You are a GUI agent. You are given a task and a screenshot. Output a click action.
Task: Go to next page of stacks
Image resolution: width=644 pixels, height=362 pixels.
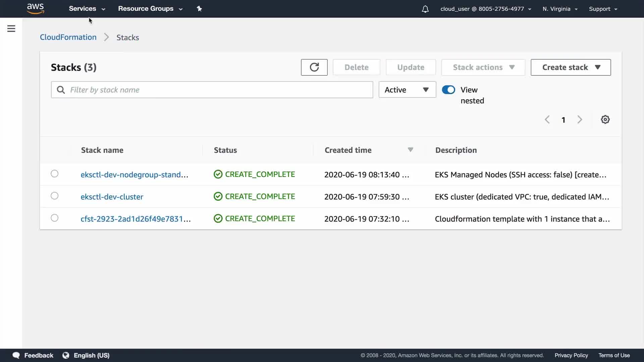(580, 120)
